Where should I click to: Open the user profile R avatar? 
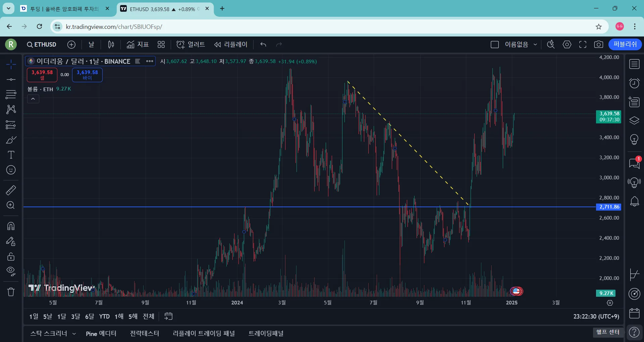11,44
